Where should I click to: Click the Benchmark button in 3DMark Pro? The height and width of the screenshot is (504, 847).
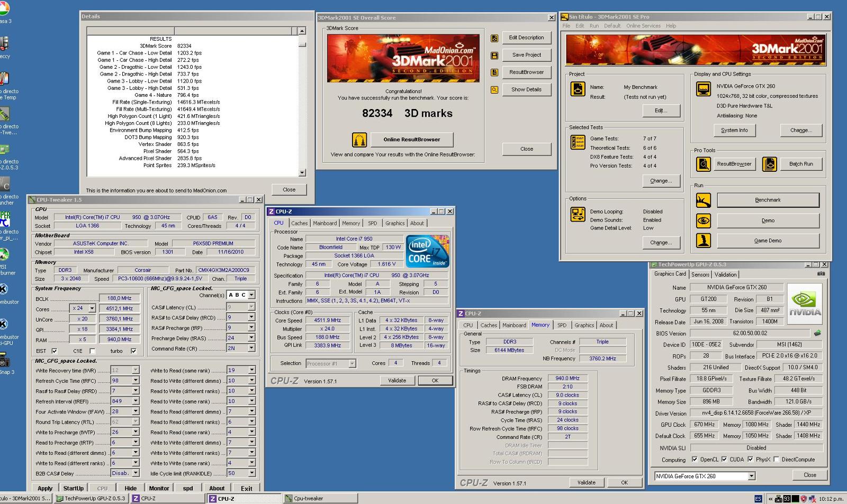[x=768, y=200]
